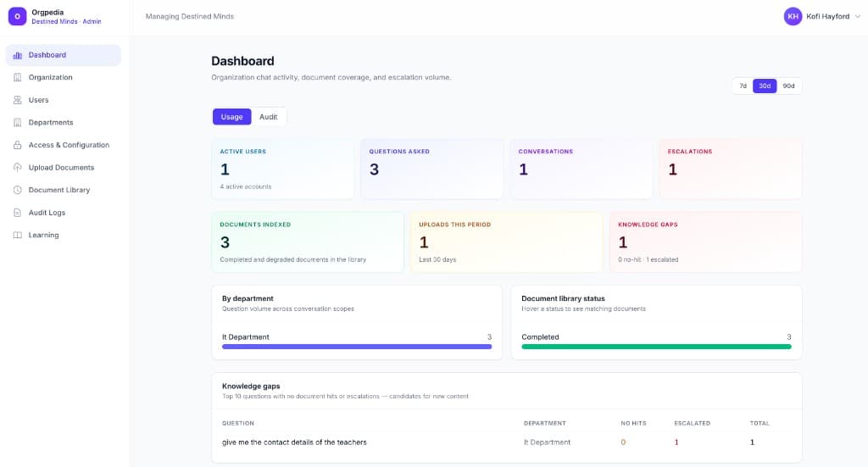
Task: Click the Upload Documents cloud icon
Action: pyautogui.click(x=17, y=167)
